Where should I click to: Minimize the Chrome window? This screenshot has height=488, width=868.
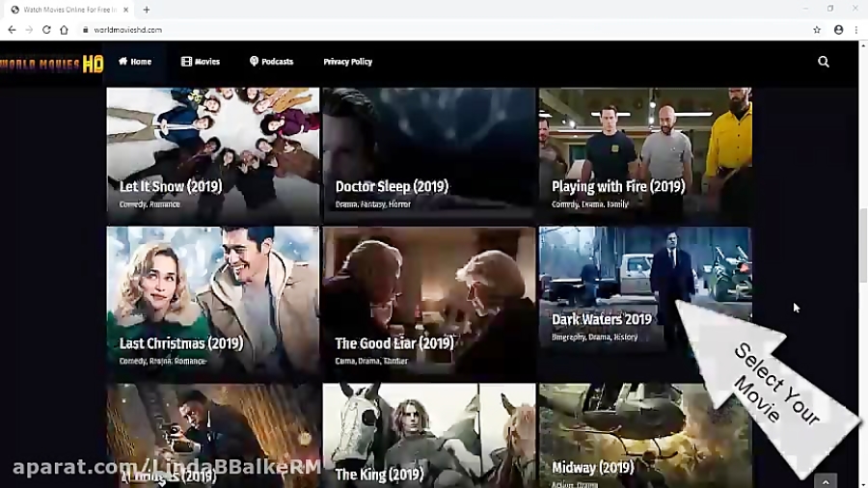pyautogui.click(x=805, y=9)
